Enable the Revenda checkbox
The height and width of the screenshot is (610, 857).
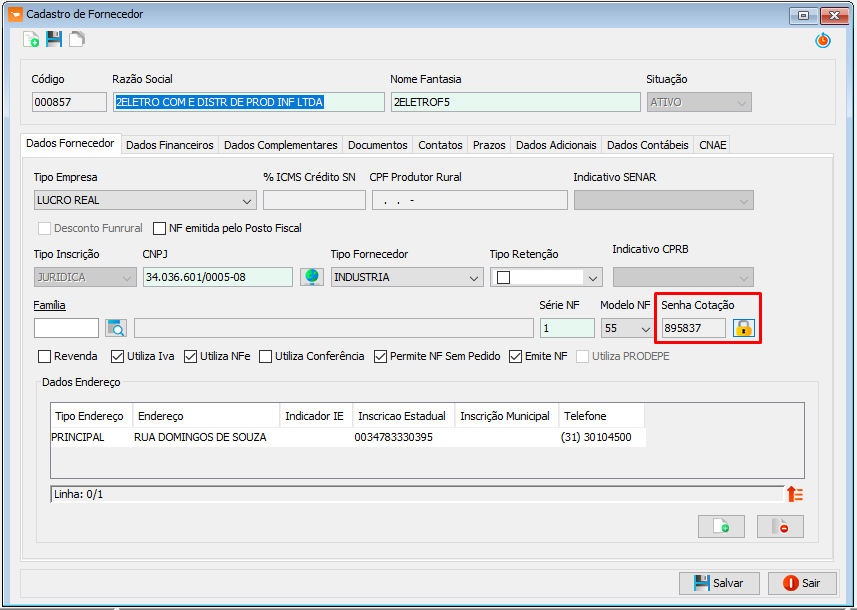[44, 356]
